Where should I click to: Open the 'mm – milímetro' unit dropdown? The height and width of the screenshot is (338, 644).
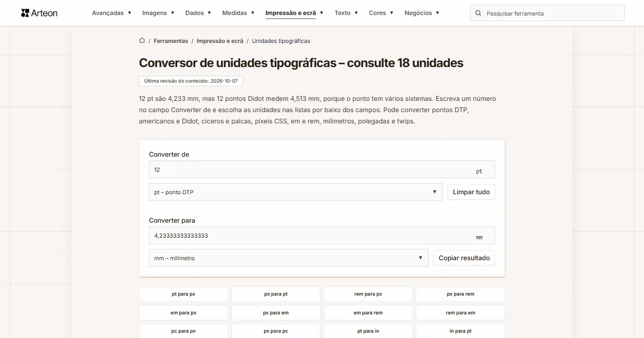(288, 258)
